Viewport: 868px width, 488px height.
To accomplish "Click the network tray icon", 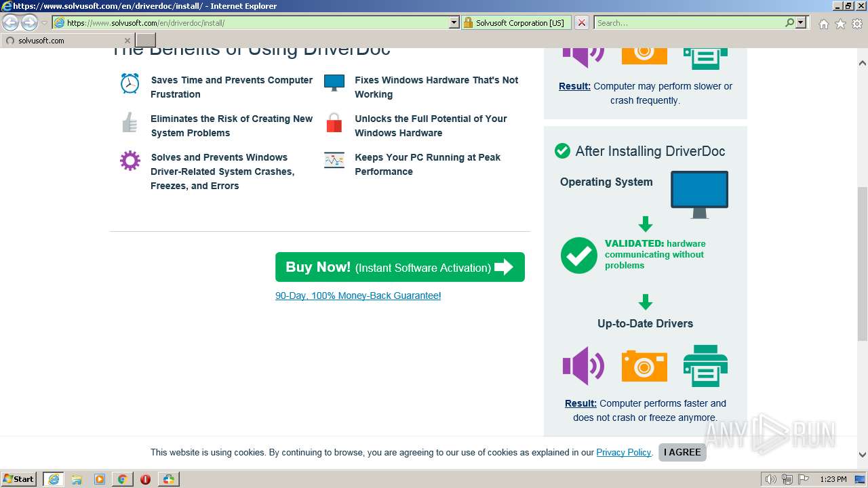I will coord(787,479).
